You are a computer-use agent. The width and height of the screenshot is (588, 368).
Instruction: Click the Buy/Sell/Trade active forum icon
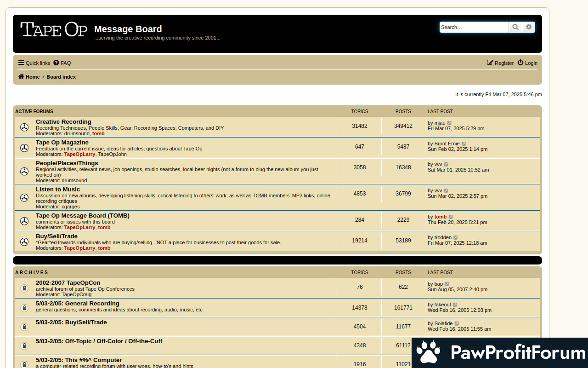pos(24,241)
